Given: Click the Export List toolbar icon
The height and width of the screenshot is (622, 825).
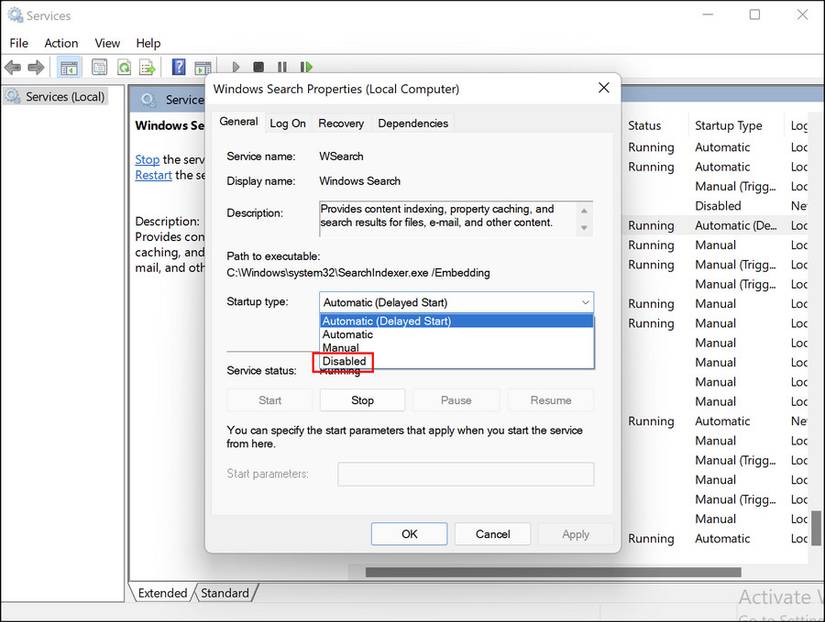Looking at the screenshot, I should point(147,67).
